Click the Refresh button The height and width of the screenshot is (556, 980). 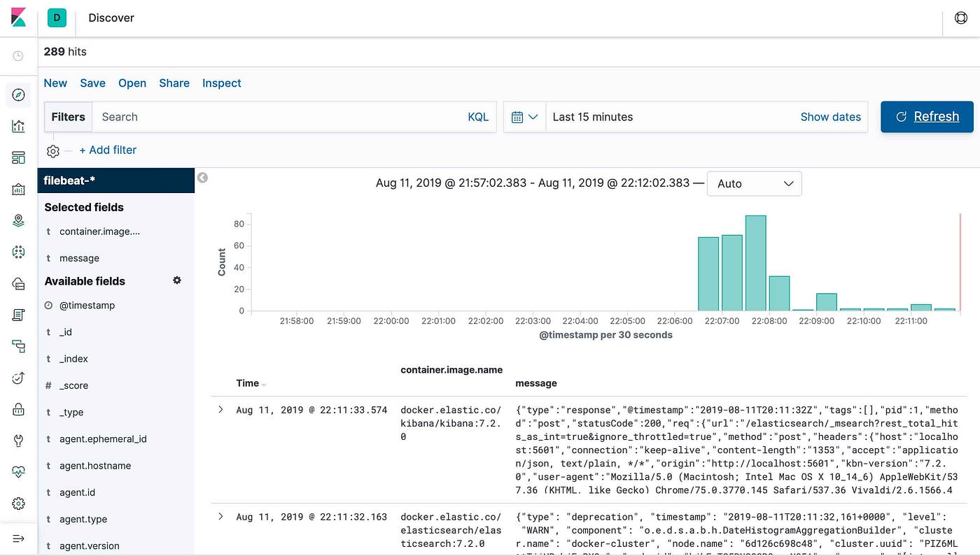click(x=927, y=117)
